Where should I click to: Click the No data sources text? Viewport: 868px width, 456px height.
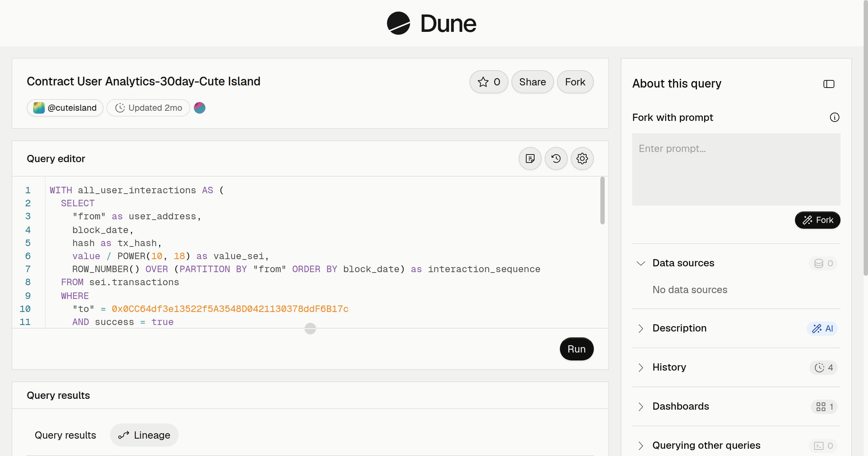point(690,290)
